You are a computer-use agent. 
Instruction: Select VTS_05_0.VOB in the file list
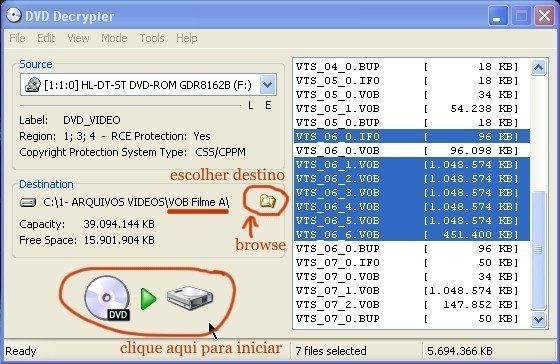click(x=411, y=95)
